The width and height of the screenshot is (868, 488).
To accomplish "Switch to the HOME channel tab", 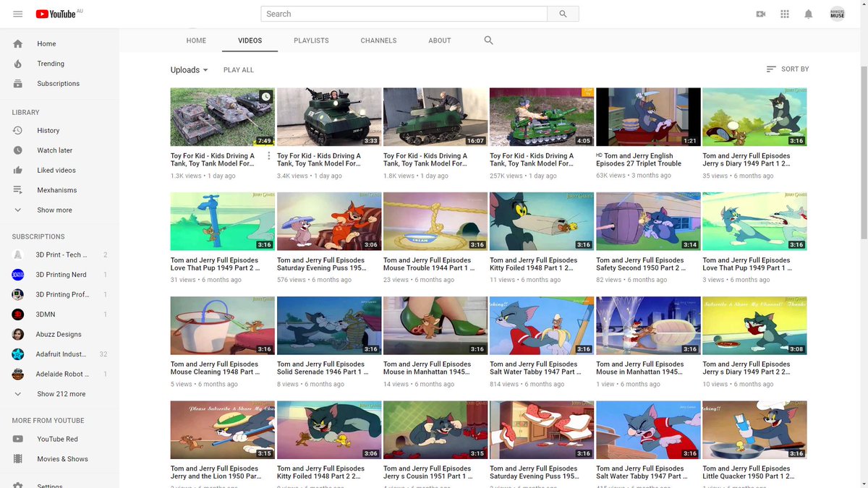I will (196, 40).
